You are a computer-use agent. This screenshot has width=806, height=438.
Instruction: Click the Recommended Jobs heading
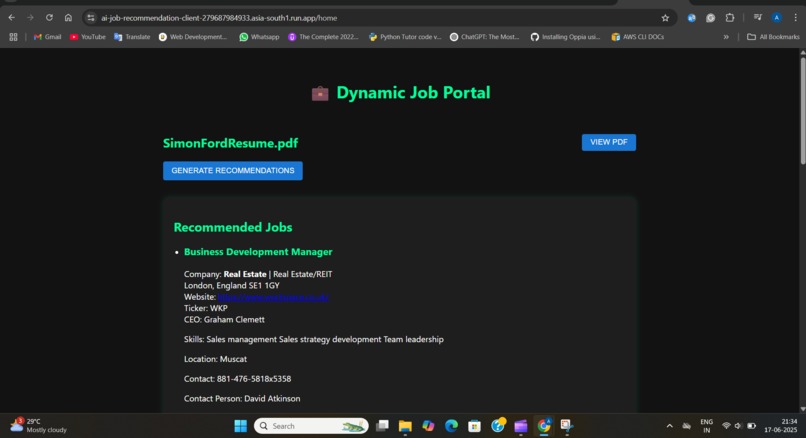tap(233, 227)
